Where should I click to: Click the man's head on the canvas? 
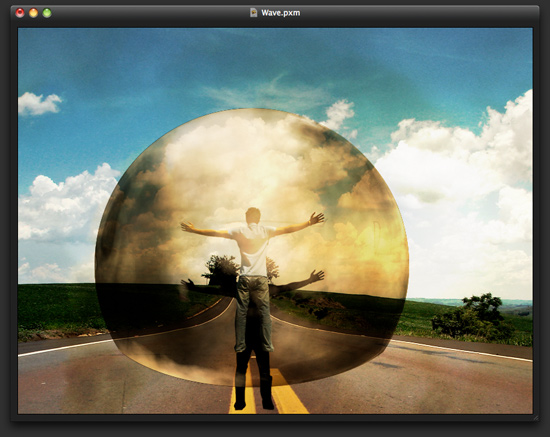coord(253,216)
